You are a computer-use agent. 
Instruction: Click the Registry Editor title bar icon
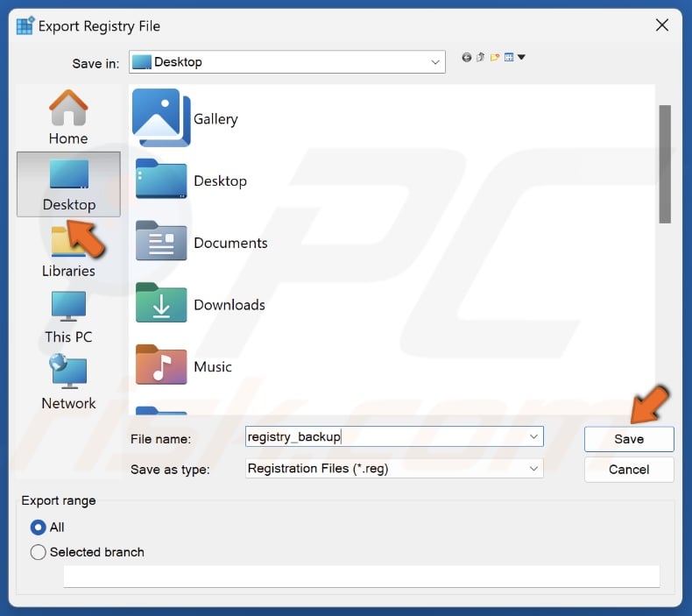[x=25, y=25]
